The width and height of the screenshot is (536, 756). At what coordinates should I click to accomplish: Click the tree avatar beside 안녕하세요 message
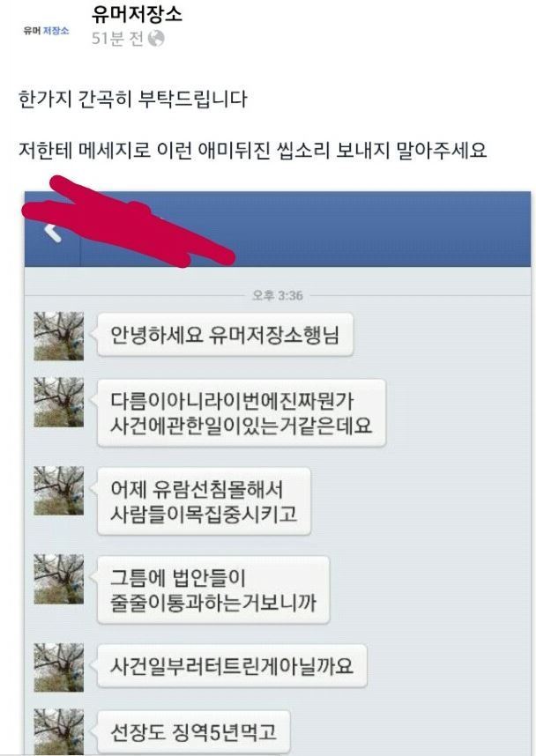59,336
